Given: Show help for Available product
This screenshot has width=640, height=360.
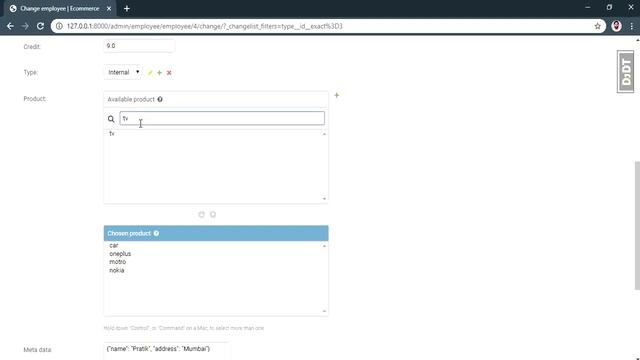Looking at the screenshot, I should click(x=160, y=99).
